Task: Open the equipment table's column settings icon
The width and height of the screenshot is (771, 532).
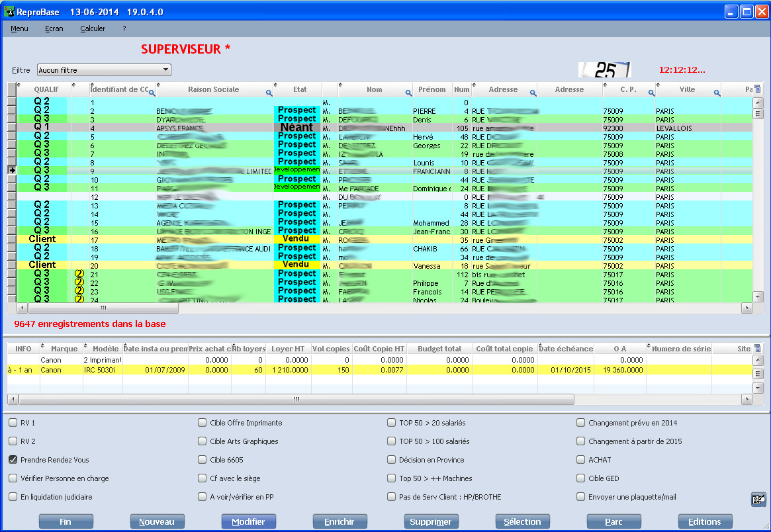Action: 758,348
